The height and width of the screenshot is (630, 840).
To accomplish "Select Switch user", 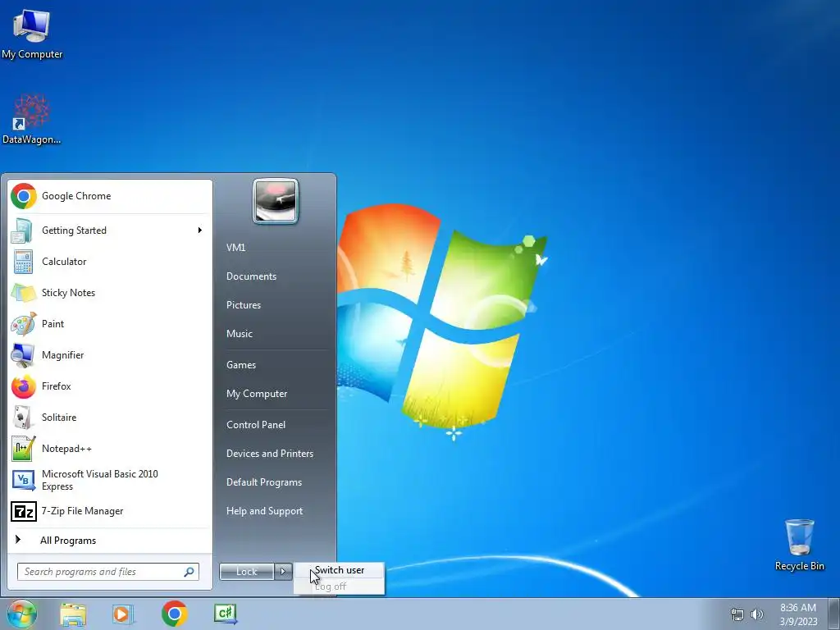I will (x=340, y=570).
